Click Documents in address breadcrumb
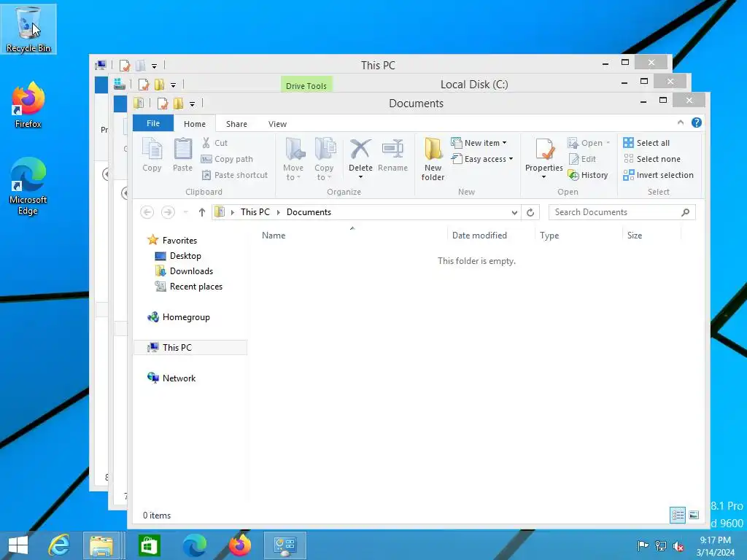Screen dimensions: 747x560 (309, 212)
